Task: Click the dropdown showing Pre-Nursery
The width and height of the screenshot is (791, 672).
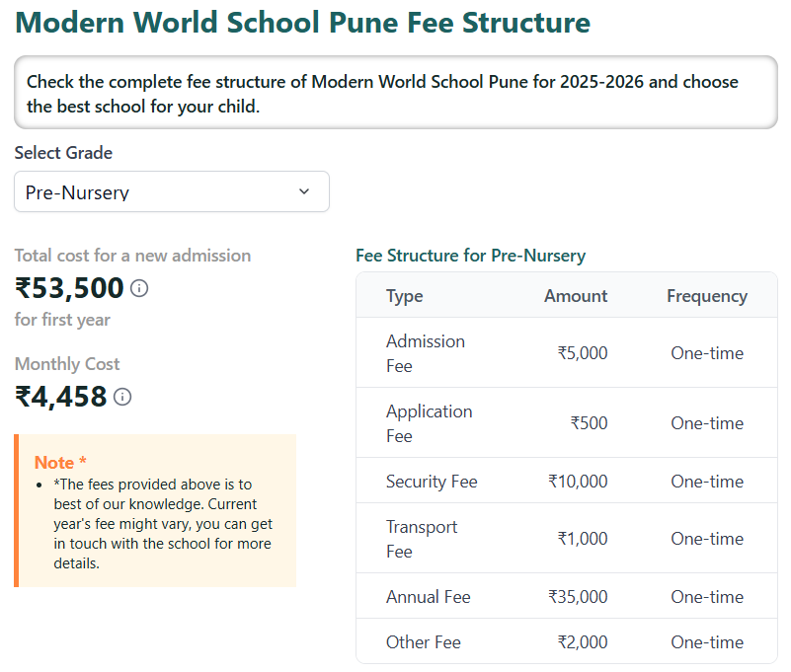Action: (172, 191)
